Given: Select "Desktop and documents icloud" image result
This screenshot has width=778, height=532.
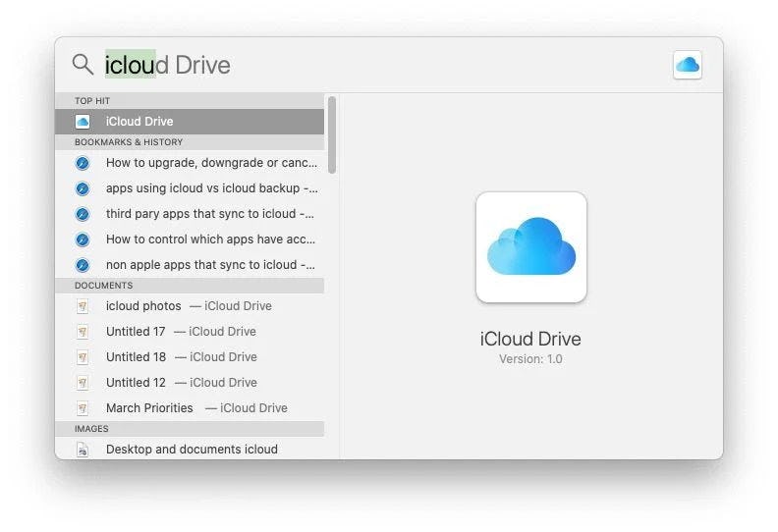Looking at the screenshot, I should coord(189,449).
